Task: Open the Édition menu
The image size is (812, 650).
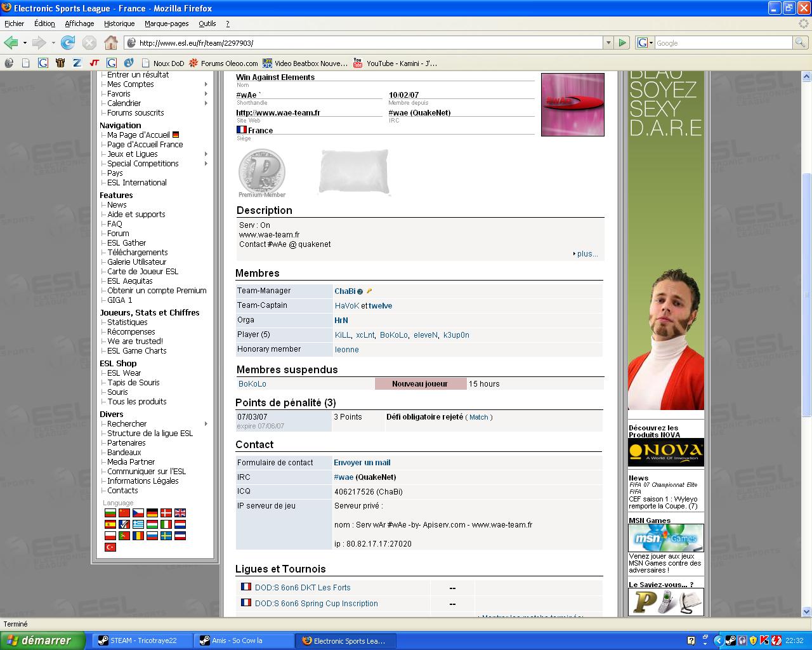Action: (x=44, y=23)
